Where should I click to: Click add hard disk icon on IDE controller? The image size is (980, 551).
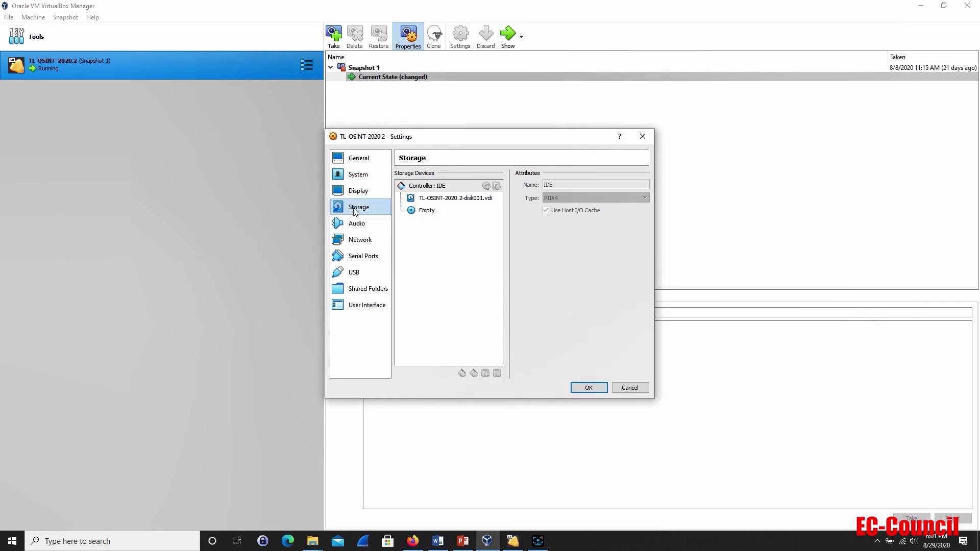(x=497, y=186)
